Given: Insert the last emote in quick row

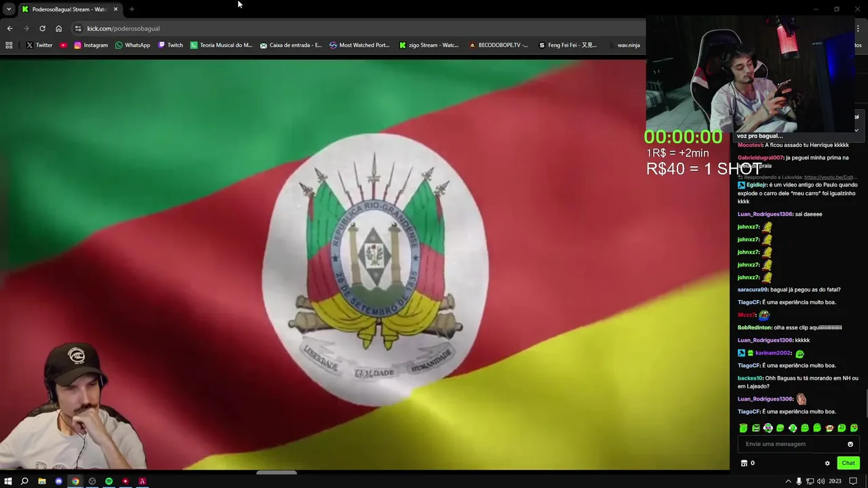Looking at the screenshot, I should point(854,428).
